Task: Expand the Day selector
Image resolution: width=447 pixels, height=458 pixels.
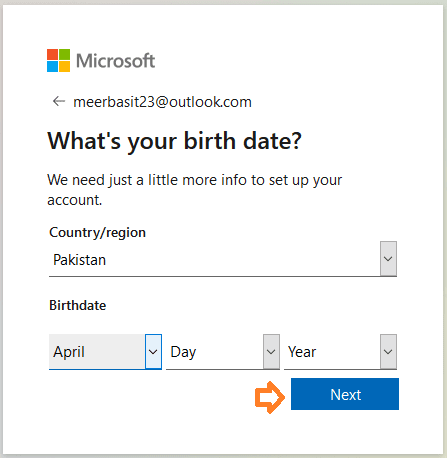Action: (223, 352)
